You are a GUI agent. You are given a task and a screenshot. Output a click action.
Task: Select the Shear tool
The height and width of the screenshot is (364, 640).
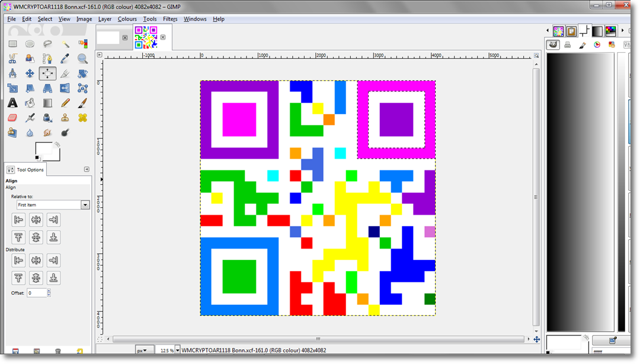point(30,88)
